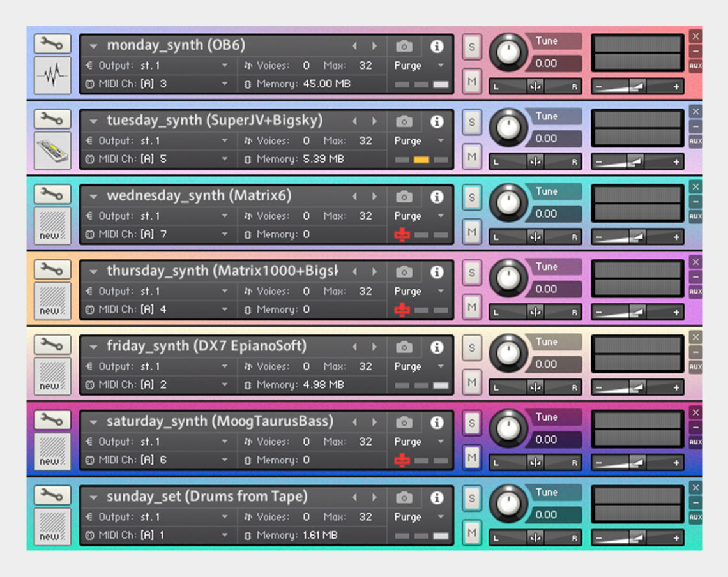Open the wrench edit icon on monday_synth
This screenshot has width=728, height=577.
(x=52, y=44)
